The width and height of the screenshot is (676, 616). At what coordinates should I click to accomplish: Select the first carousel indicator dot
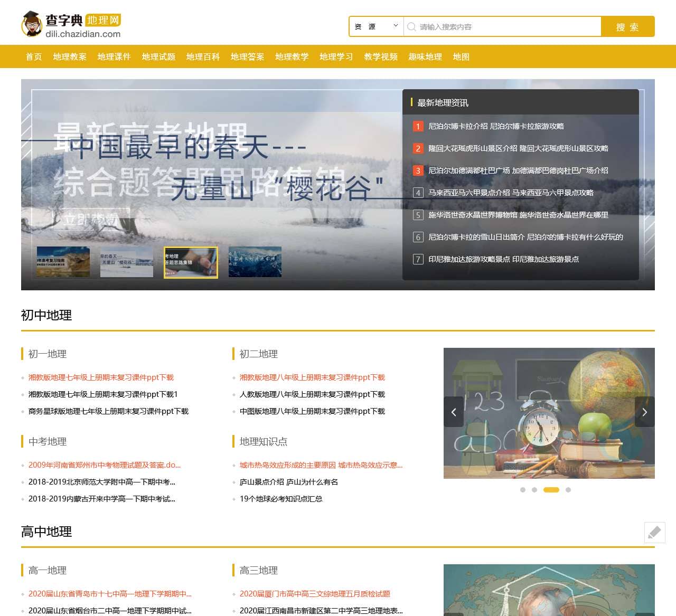click(523, 490)
